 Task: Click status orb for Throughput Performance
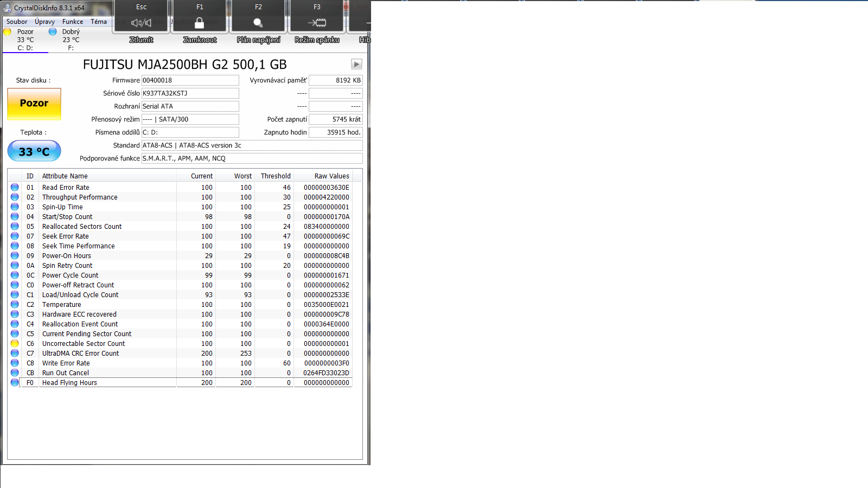click(15, 197)
